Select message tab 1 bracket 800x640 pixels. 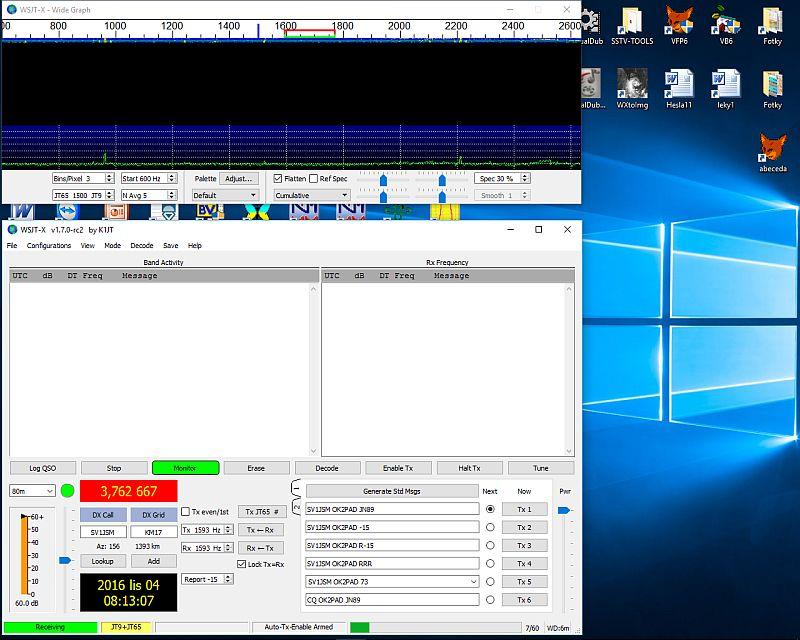[x=296, y=488]
